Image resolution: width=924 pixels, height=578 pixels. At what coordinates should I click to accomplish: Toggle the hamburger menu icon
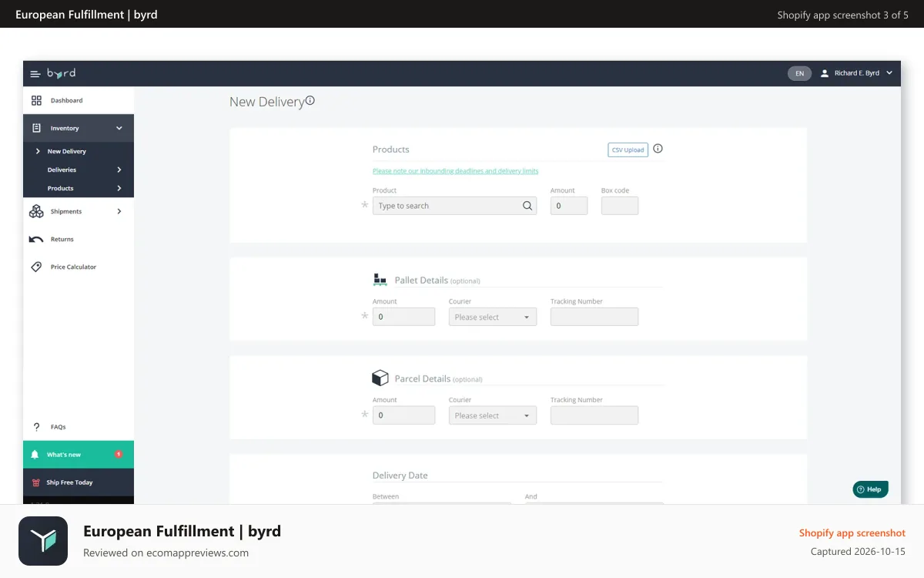[35, 74]
